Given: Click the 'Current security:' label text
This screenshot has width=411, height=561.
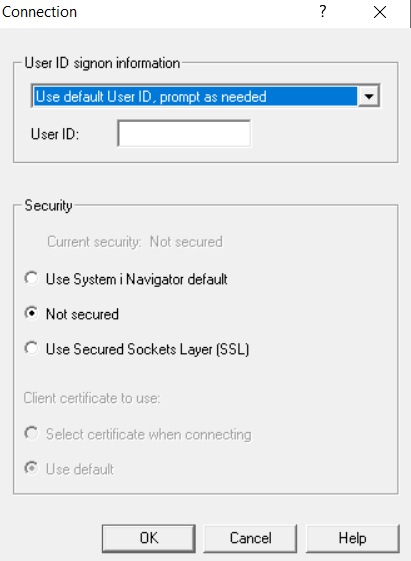Looking at the screenshot, I should [x=94, y=242].
